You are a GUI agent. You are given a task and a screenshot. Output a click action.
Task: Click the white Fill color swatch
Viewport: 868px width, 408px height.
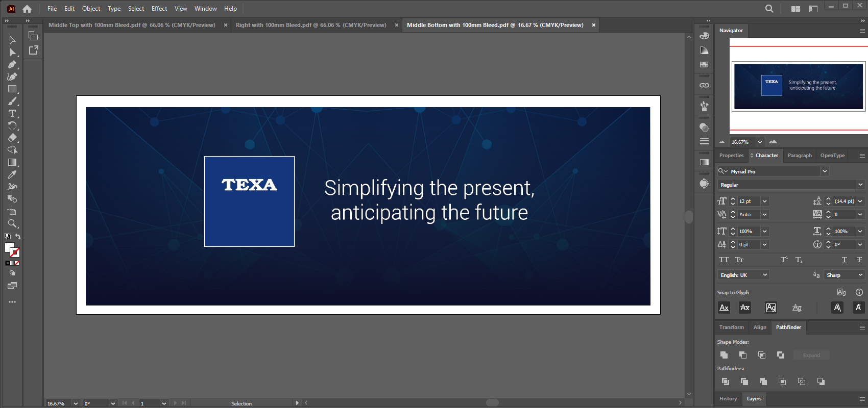[x=9, y=247]
